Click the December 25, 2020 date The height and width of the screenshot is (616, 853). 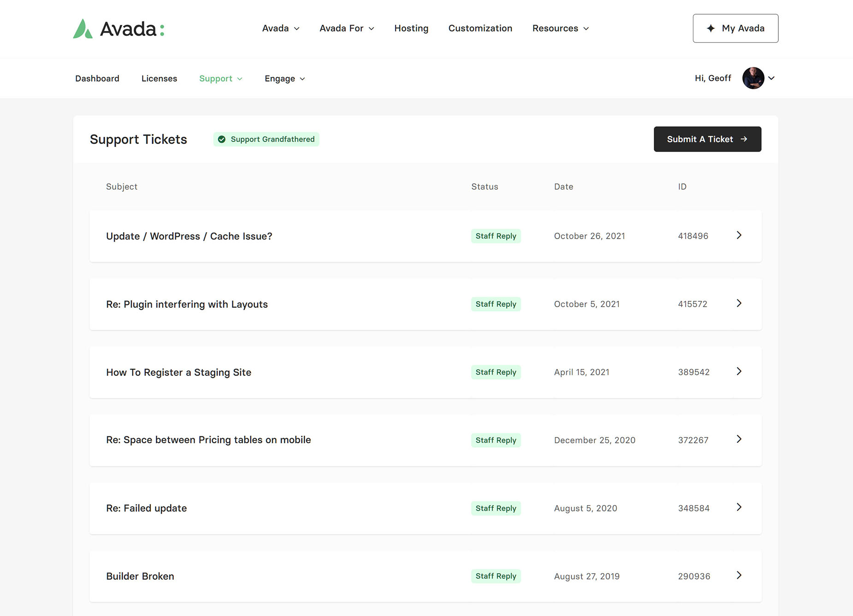click(x=594, y=440)
